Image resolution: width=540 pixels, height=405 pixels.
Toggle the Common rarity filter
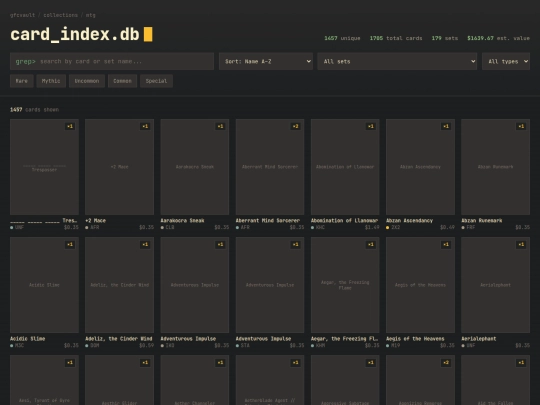pos(122,81)
